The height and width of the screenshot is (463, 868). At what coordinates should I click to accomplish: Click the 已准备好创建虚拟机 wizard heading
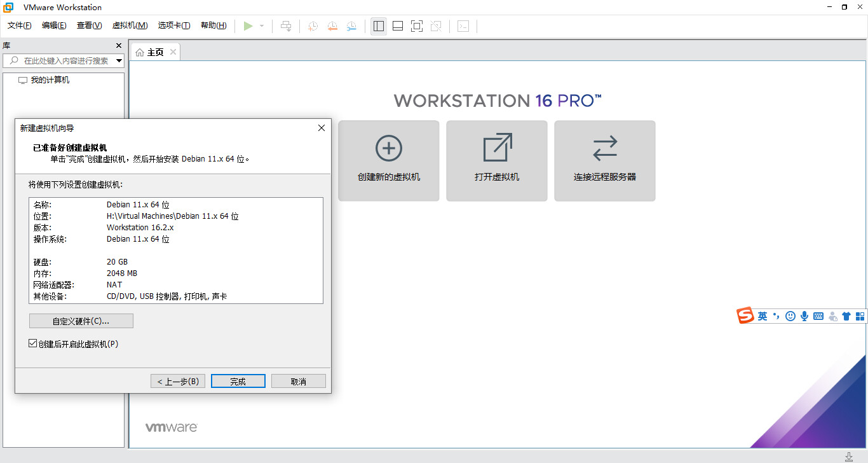(x=71, y=148)
